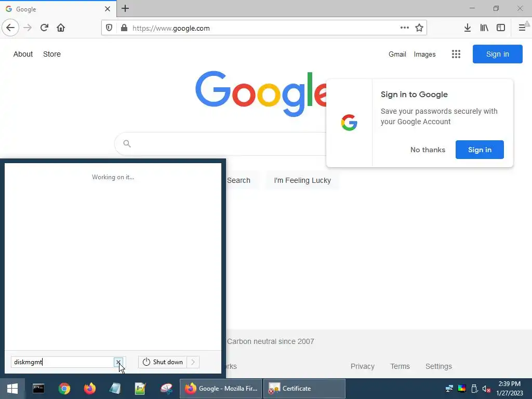Click the Shut down button
Screen dimensions: 532x399
pos(163,362)
